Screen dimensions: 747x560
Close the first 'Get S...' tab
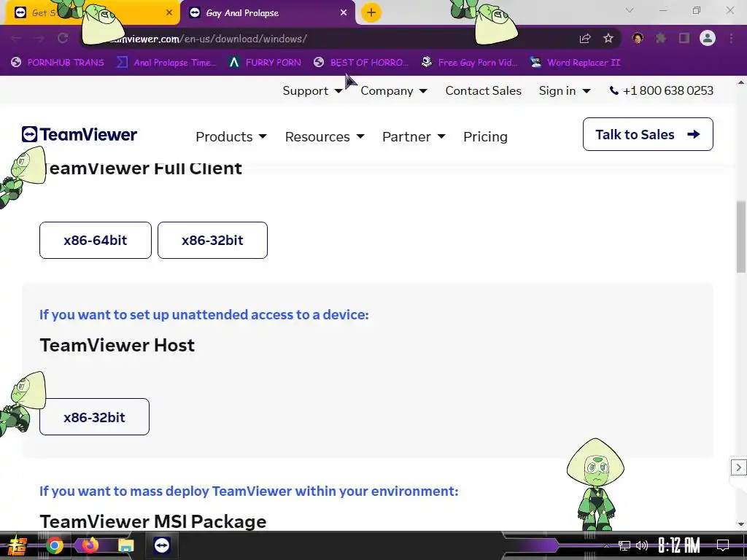pos(169,12)
